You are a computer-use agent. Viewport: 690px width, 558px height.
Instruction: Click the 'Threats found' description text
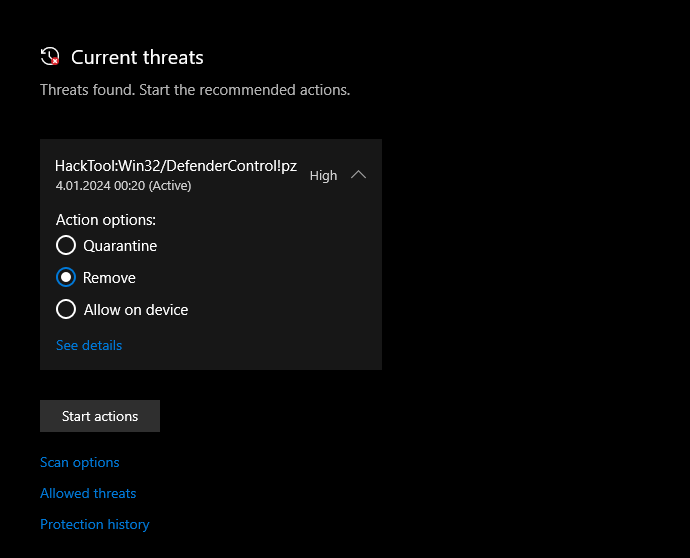point(195,90)
